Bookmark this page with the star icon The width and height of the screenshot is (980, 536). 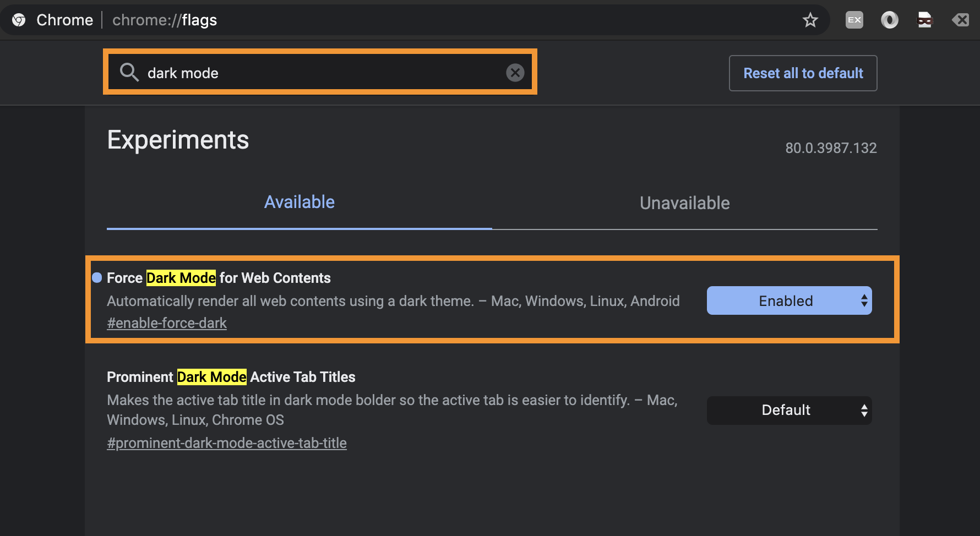point(810,20)
